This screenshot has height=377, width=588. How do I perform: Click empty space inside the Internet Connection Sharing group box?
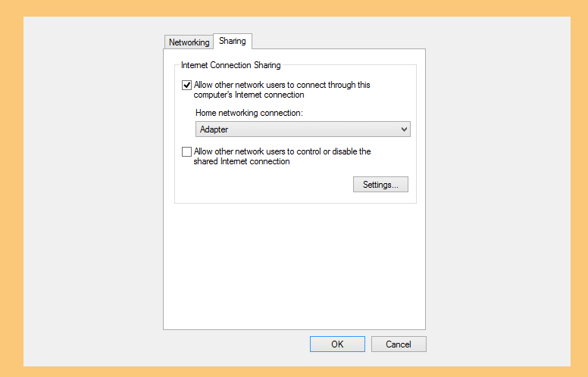[262, 185]
